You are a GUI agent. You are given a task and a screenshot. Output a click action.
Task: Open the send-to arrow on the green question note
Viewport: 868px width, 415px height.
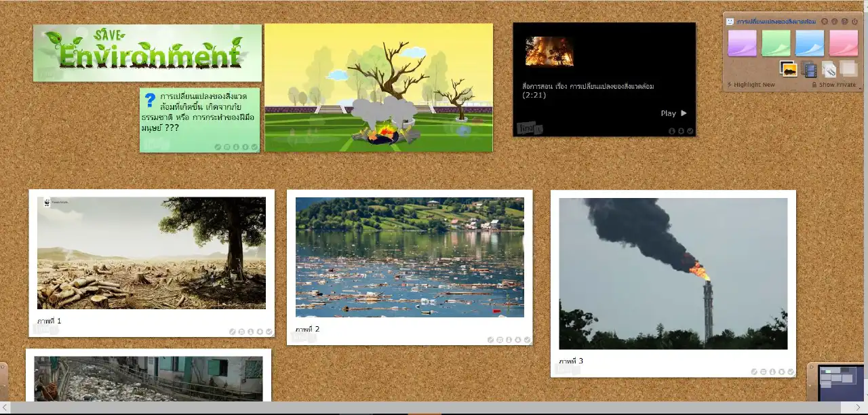(x=245, y=146)
